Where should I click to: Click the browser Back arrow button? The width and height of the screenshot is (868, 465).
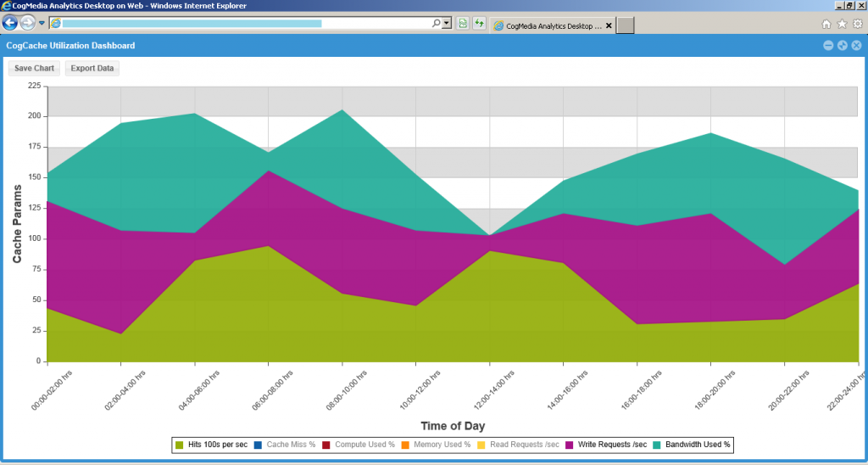tap(10, 23)
